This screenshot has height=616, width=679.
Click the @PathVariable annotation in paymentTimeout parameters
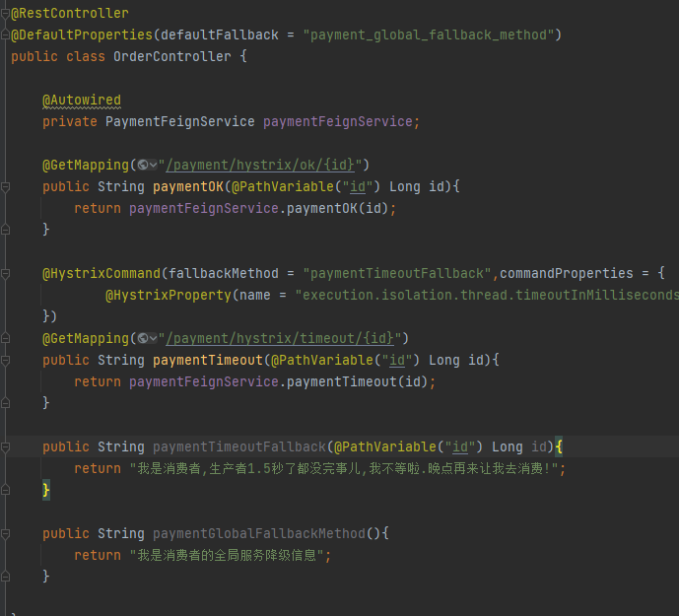tap(321, 360)
